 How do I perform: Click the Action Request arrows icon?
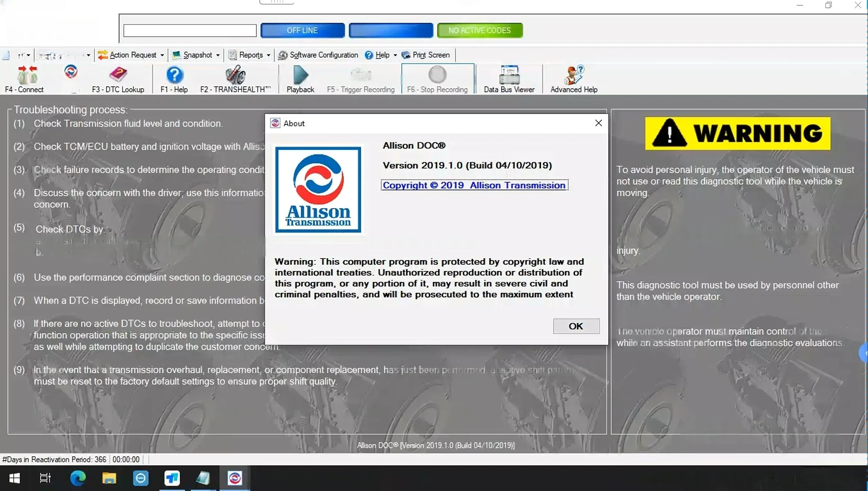coord(103,55)
